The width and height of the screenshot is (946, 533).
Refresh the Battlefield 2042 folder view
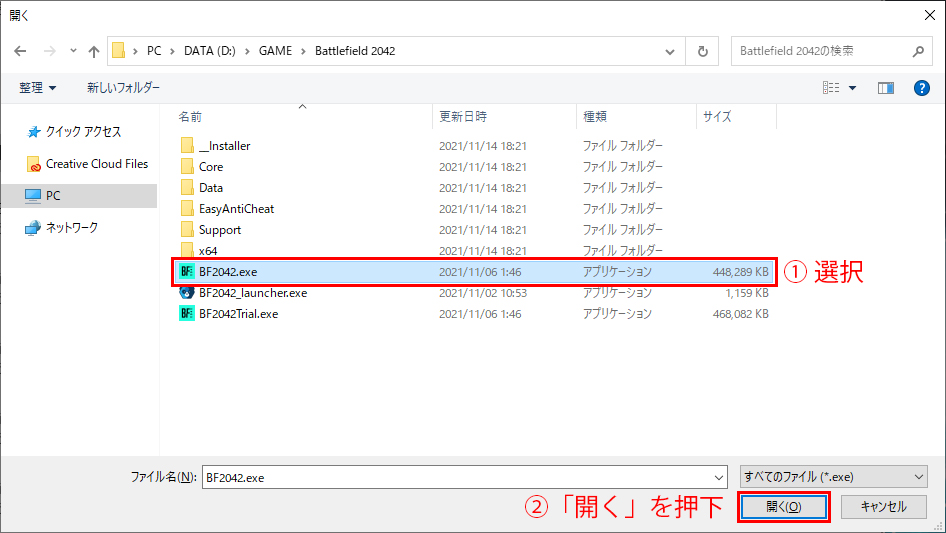click(x=702, y=51)
